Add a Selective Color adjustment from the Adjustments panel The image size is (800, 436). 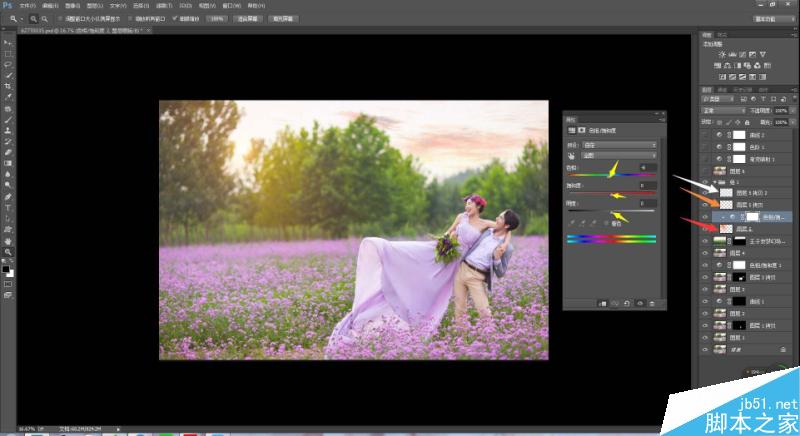(753, 77)
